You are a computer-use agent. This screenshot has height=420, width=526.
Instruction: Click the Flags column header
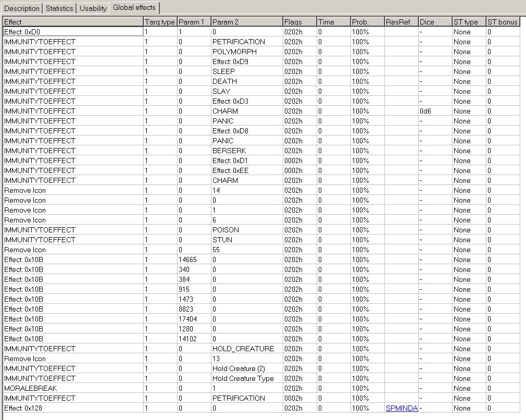tap(300, 22)
